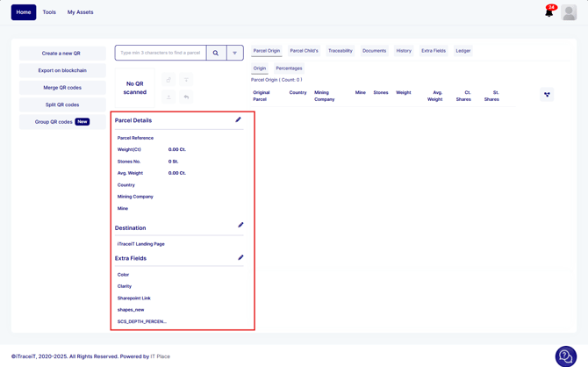The image size is (588, 367).
Task: Click the search magnifier icon
Action: [216, 53]
